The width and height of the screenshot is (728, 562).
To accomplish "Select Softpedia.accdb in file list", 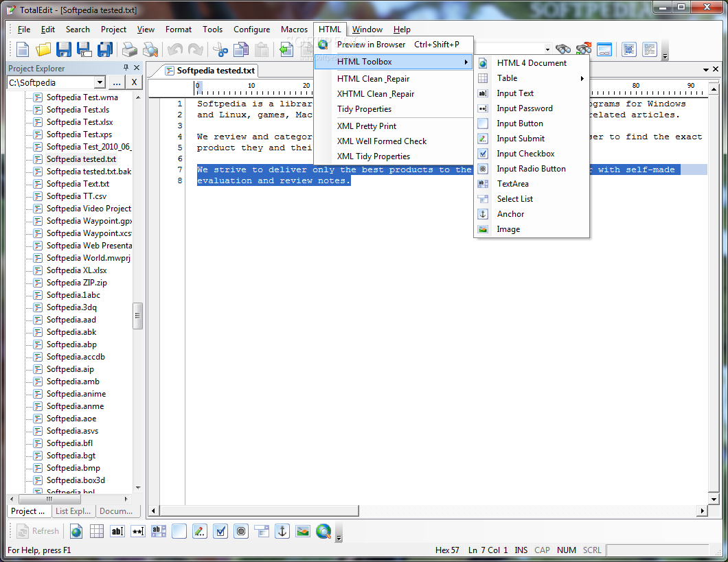I will [76, 357].
